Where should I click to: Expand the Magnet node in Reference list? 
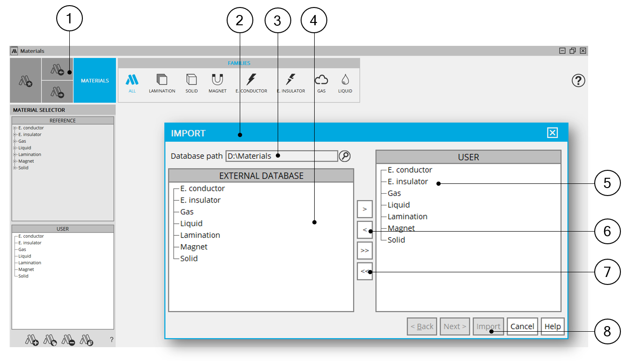pos(15,161)
